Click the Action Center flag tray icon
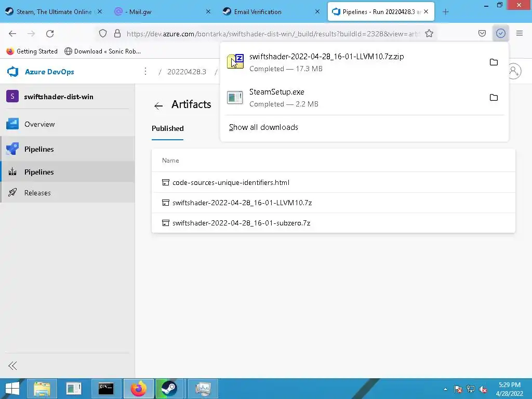Screen dimensions: 532x399 pyautogui.click(x=458, y=389)
